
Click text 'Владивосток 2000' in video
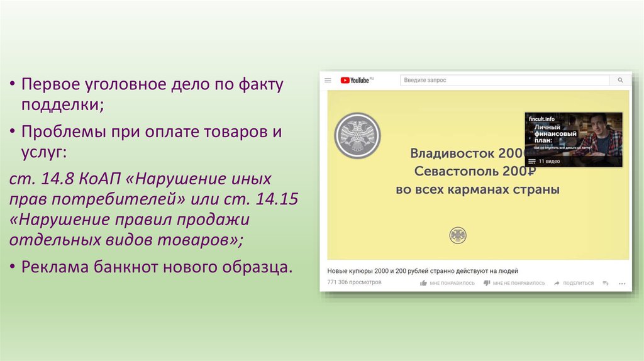pyautogui.click(x=467, y=153)
